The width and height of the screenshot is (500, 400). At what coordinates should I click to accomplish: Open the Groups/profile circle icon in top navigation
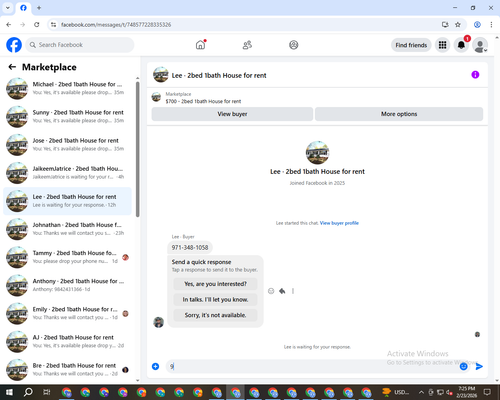click(294, 45)
